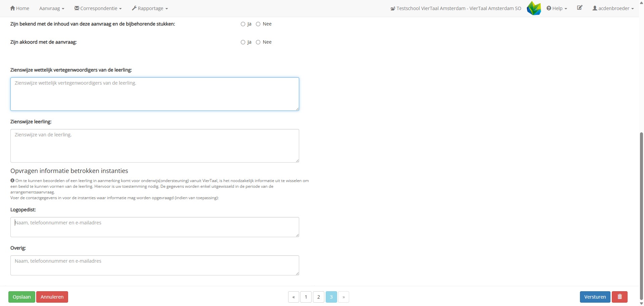
Task: Open the acdenbroeder user menu
Action: 613,8
